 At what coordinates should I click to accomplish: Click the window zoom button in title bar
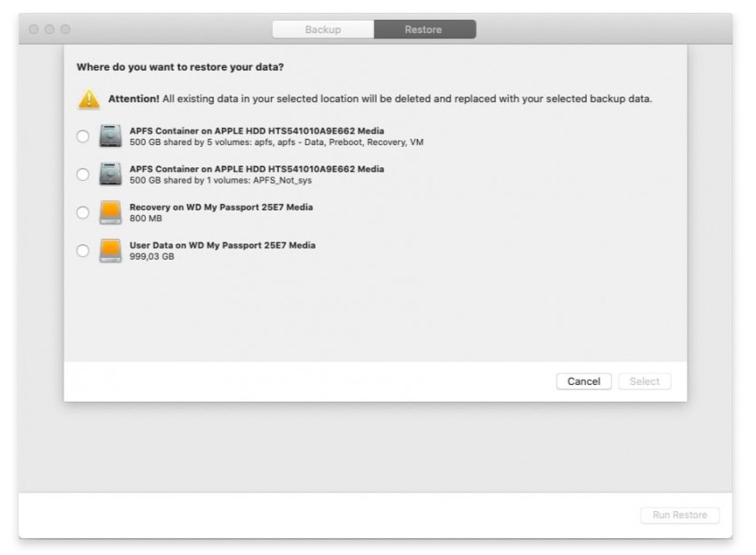click(x=65, y=30)
